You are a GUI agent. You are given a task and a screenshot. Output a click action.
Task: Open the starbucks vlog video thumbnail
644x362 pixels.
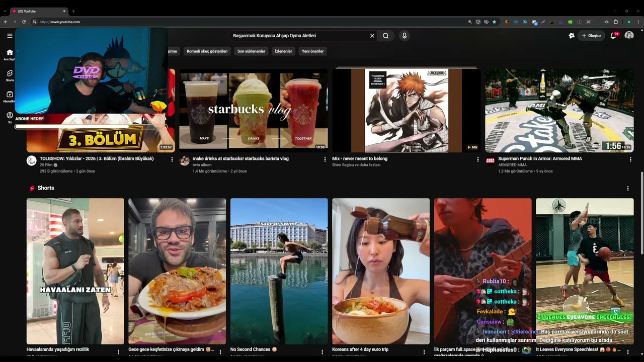coord(254,110)
